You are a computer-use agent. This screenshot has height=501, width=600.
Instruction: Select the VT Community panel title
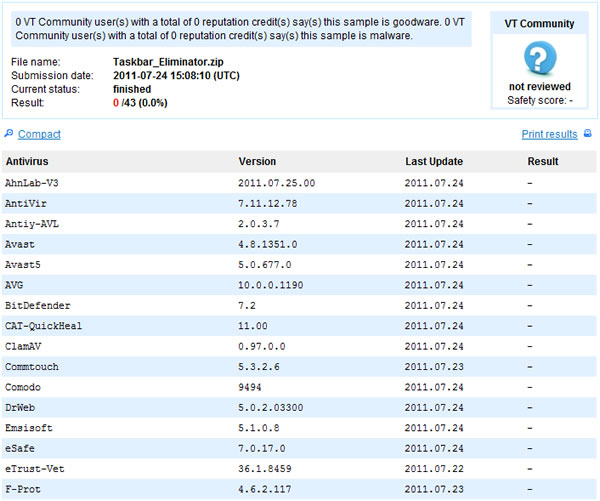[x=539, y=23]
